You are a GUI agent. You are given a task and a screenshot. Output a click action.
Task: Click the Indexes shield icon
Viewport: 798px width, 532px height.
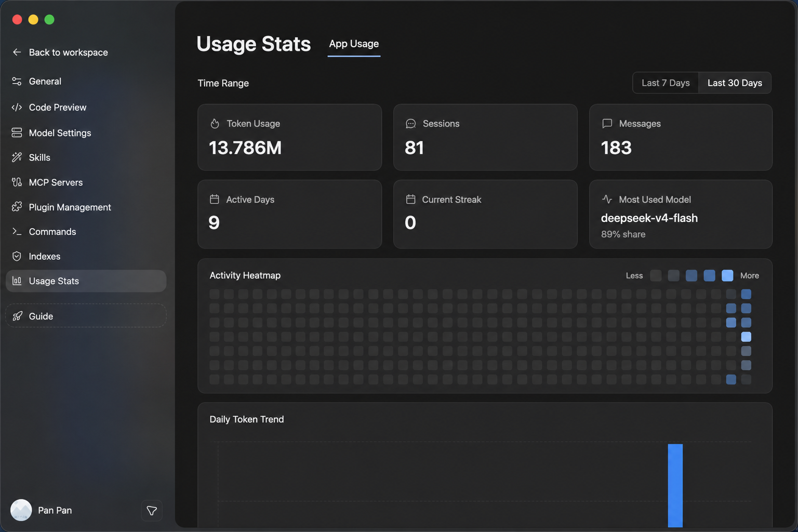tap(17, 256)
